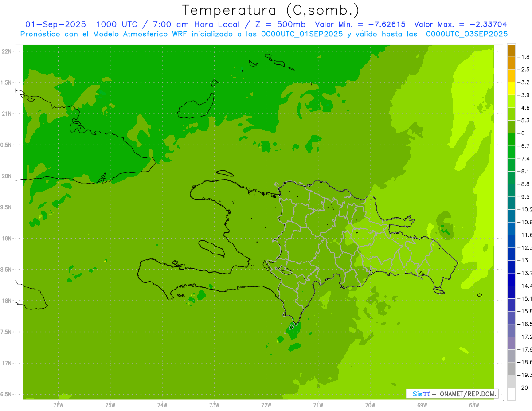Click the '-20' colorbar value
Viewport: 532px width, 411px height.
pos(524,388)
